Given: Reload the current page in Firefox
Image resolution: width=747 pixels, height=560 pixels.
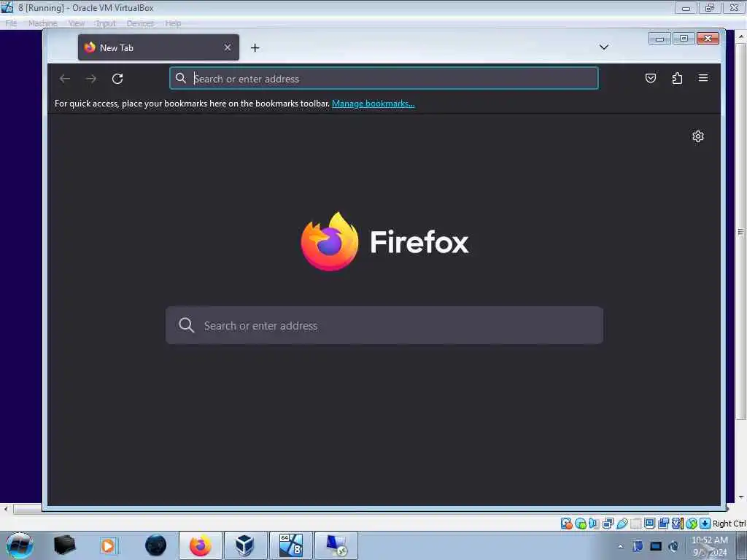Looking at the screenshot, I should pyautogui.click(x=117, y=79).
